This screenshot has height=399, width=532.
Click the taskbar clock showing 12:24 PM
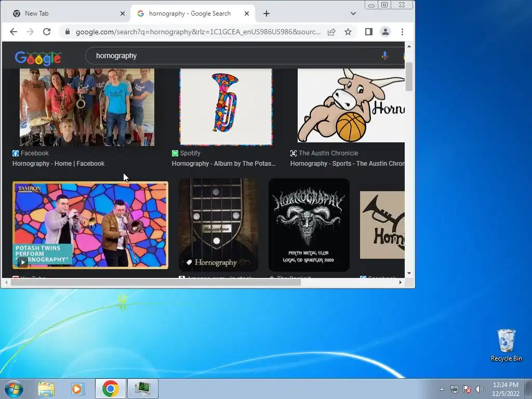click(x=506, y=389)
